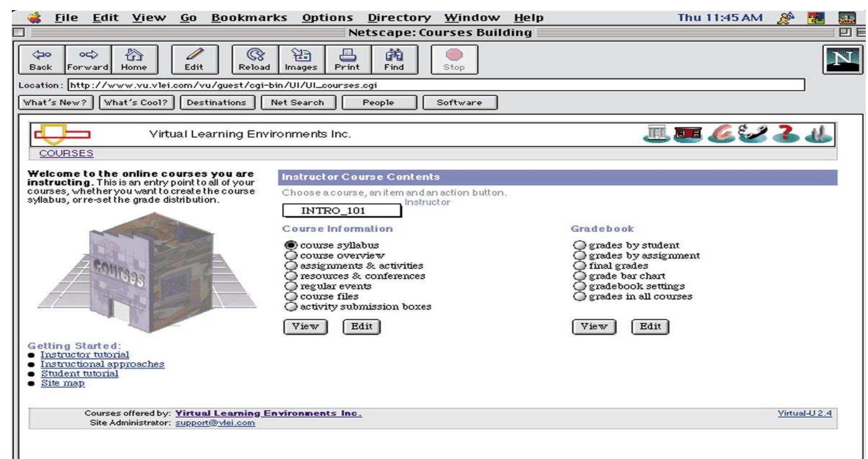
Task: Click the Netscape N logo icon
Action: (x=843, y=60)
